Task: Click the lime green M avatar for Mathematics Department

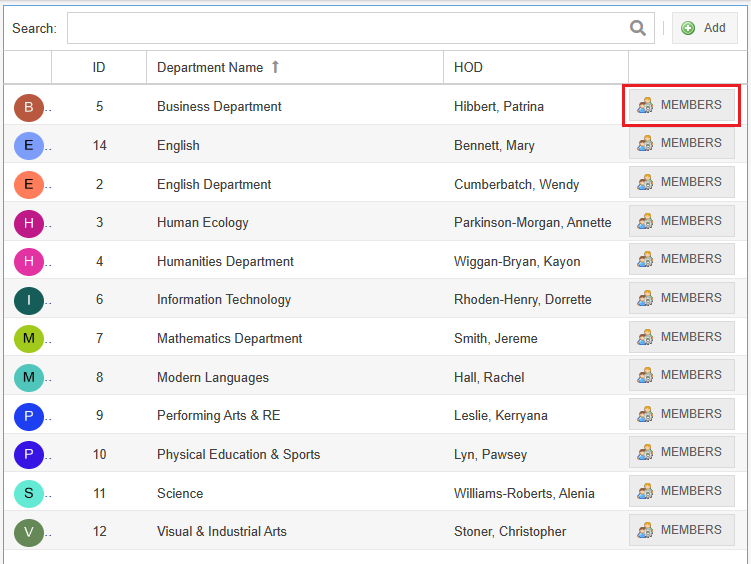Action: click(29, 339)
